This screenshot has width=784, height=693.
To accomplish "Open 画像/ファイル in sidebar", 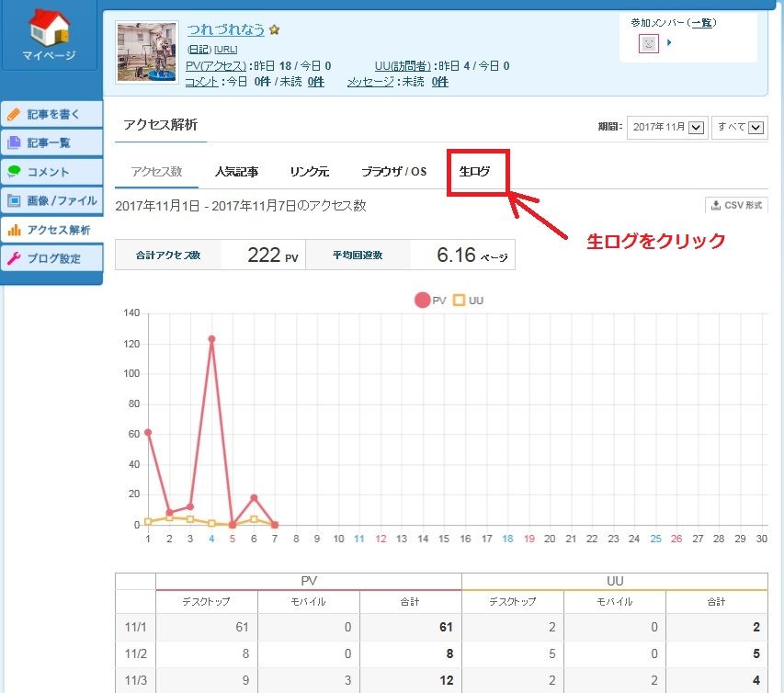I will (52, 200).
